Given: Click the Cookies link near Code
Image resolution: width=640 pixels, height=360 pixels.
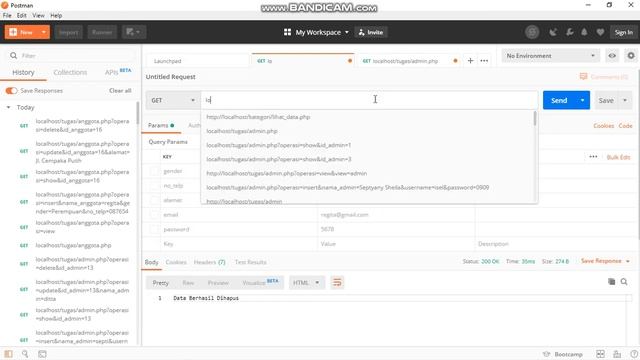Looking at the screenshot, I should pyautogui.click(x=603, y=126).
